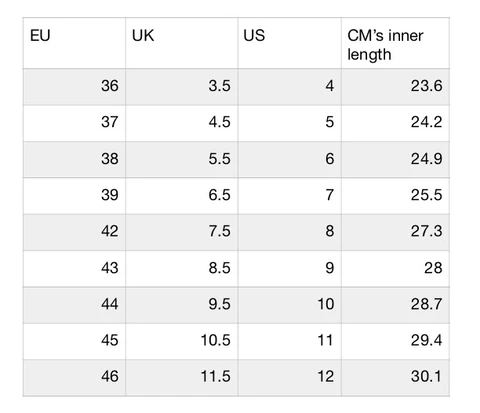Select the 29.4 inner length cell

(x=395, y=341)
